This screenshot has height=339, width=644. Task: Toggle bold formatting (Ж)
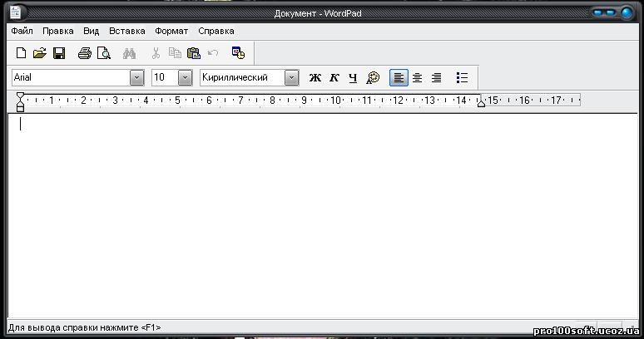point(315,77)
